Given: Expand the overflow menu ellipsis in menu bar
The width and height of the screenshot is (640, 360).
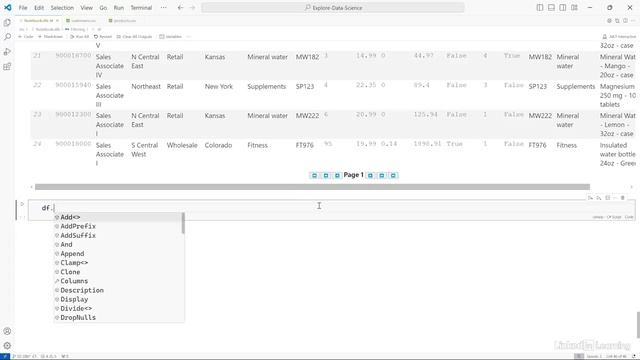Looking at the screenshot, I should [x=163, y=8].
